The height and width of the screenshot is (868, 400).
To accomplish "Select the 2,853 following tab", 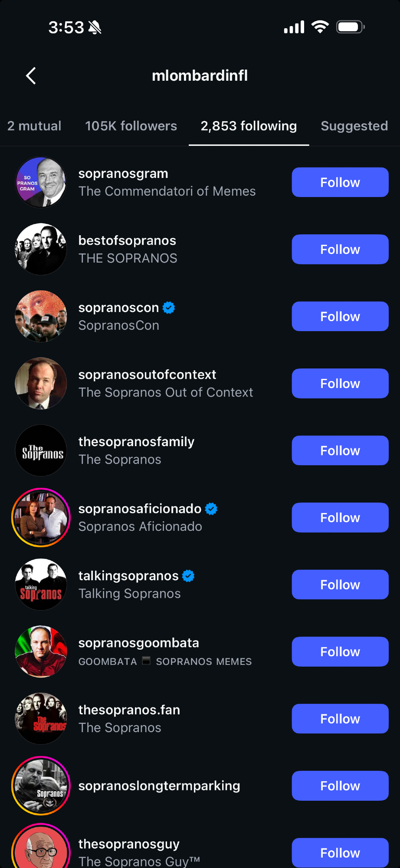I will (249, 126).
